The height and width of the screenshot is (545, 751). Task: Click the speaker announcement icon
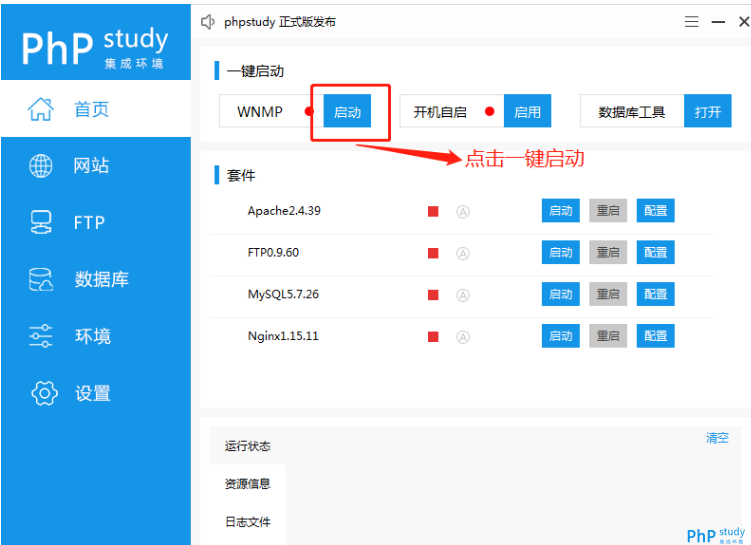(x=207, y=22)
